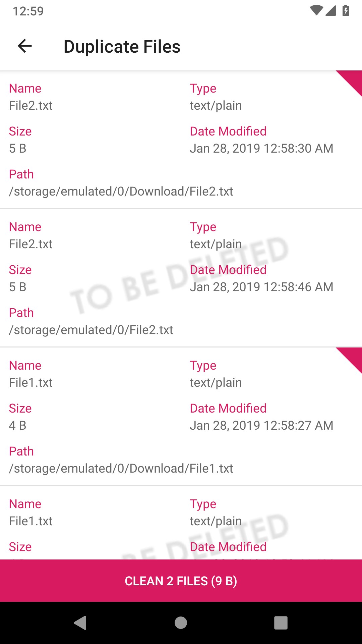Tap the status bar clock showing 12:59
Screen dimensions: 362x644
click(x=28, y=11)
